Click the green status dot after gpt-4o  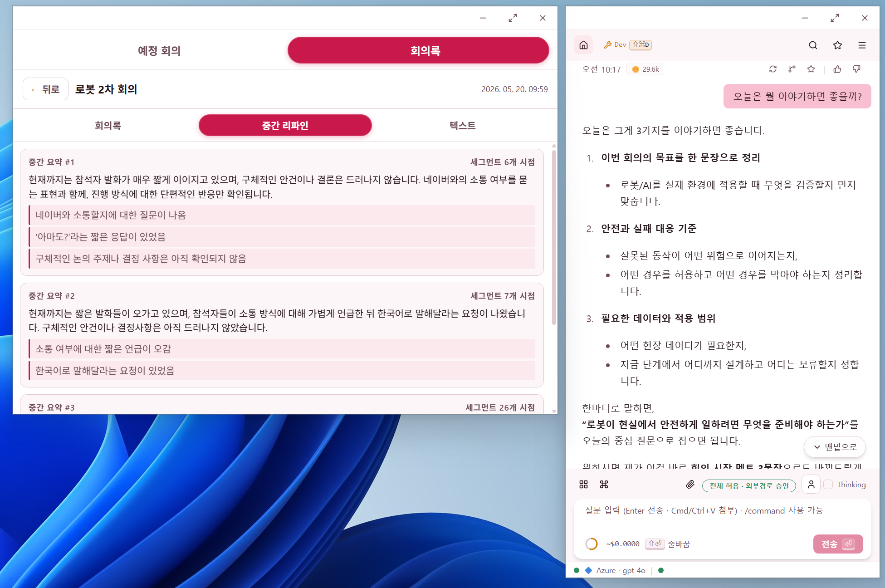coord(661,570)
